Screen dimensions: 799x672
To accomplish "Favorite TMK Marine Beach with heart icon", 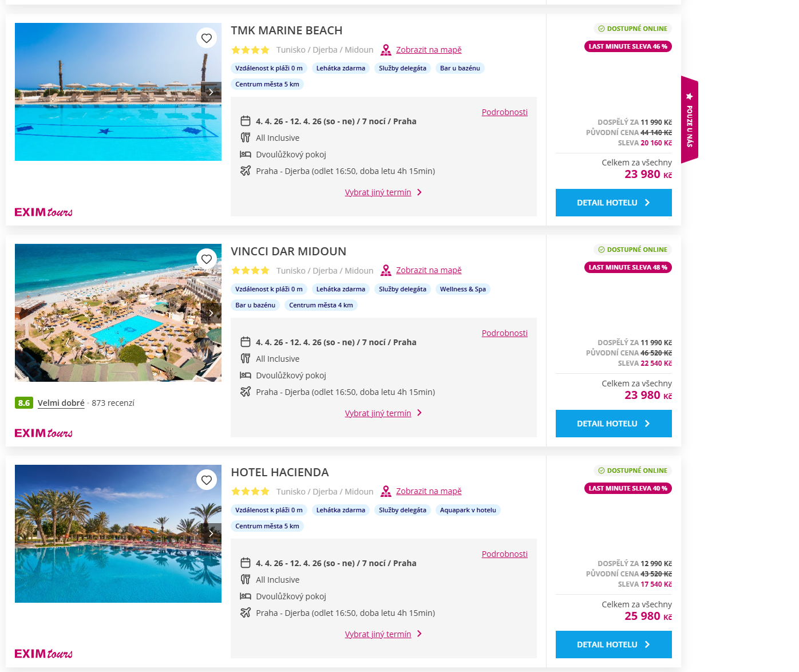I will click(x=207, y=38).
